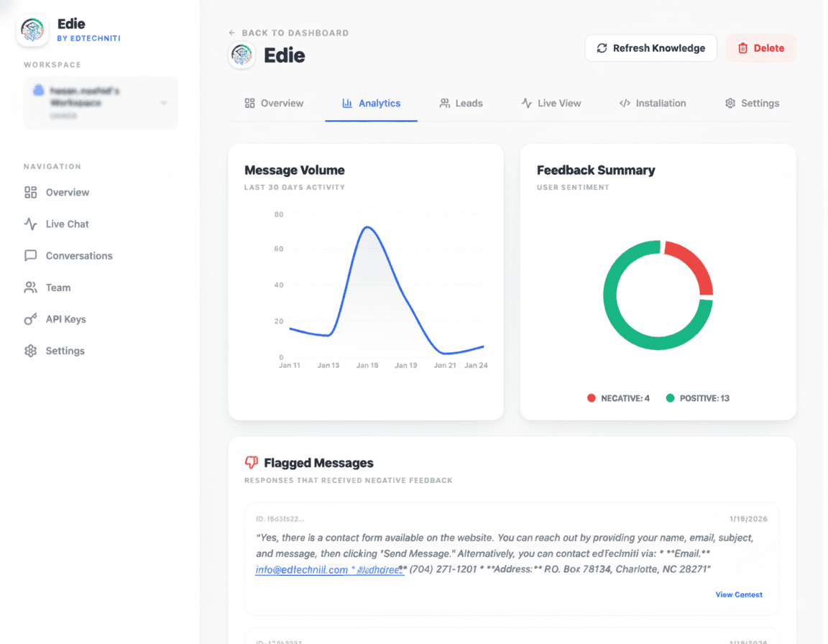Viewport: 828px width, 644px height.
Task: Open API Keys from the sidebar
Action: coord(29,318)
